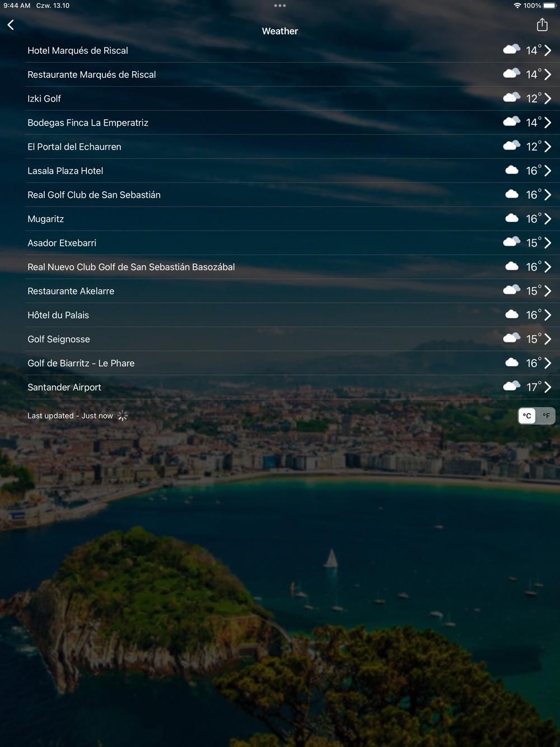Expand Lasala Plaza Hotel chevron

coord(548,171)
